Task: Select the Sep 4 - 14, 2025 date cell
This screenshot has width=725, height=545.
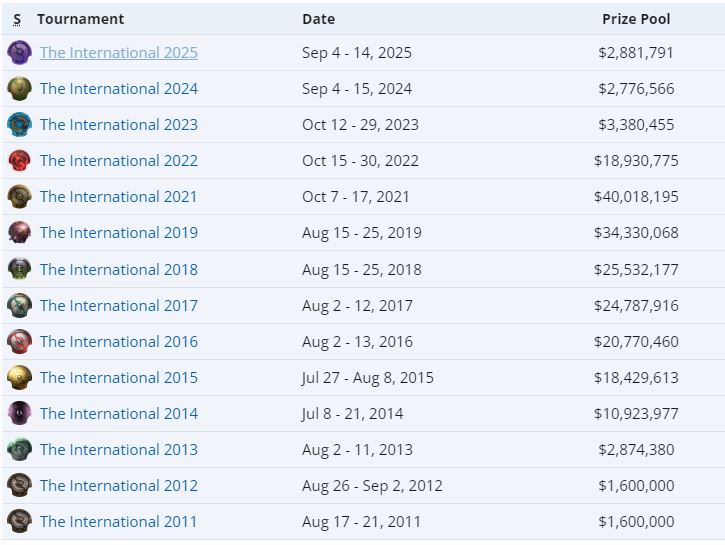Action: point(357,53)
